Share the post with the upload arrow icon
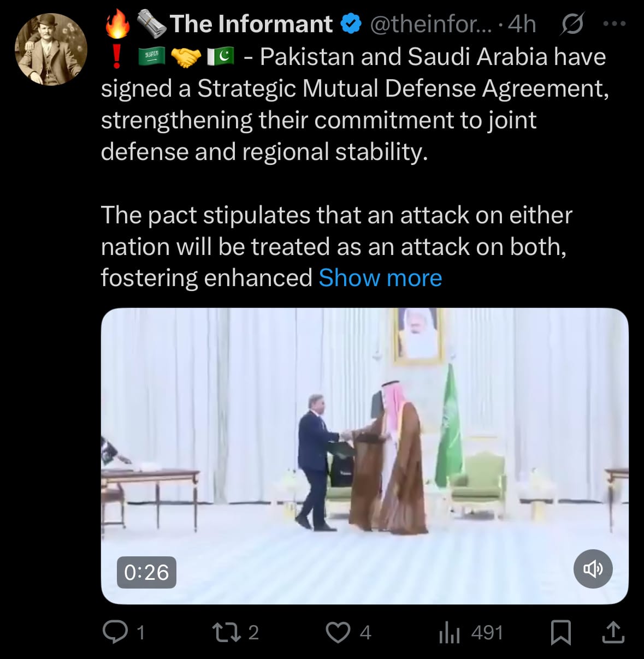644x659 pixels. pyautogui.click(x=613, y=632)
